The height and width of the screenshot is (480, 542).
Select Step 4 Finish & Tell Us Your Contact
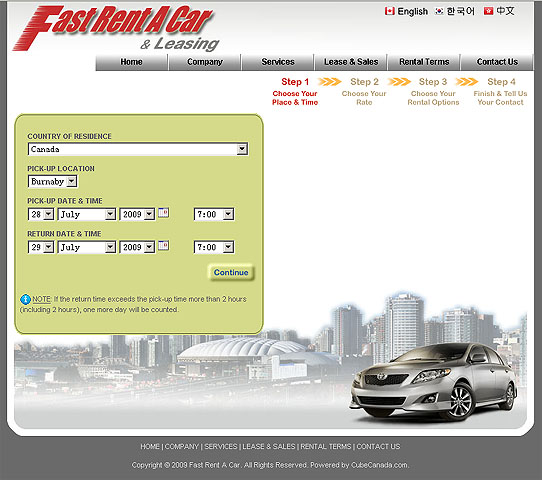(501, 92)
